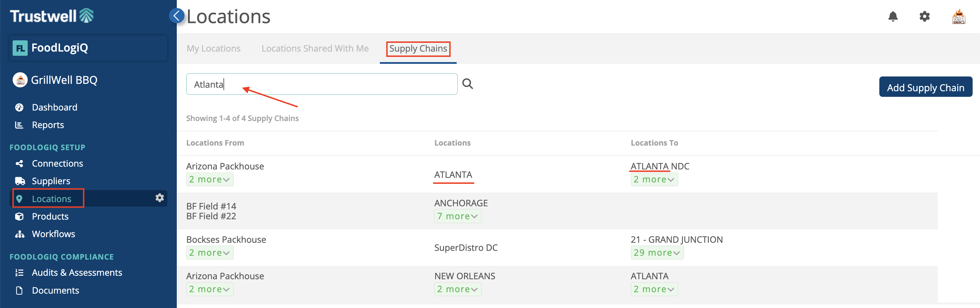Screen dimensions: 980x308
Task: Click the Documents file icon
Action: 19,290
